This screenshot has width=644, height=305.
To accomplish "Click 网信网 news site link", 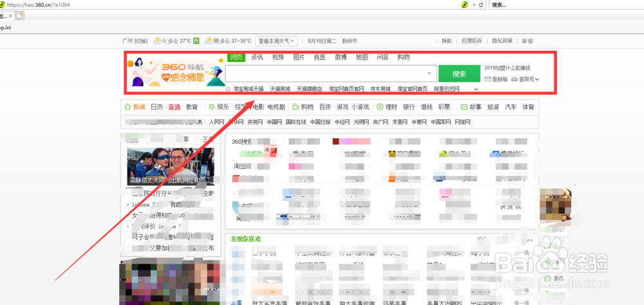I will click(x=462, y=122).
